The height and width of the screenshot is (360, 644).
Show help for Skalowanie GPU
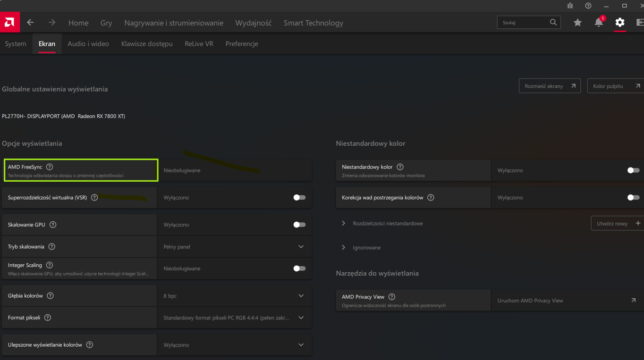point(53,225)
